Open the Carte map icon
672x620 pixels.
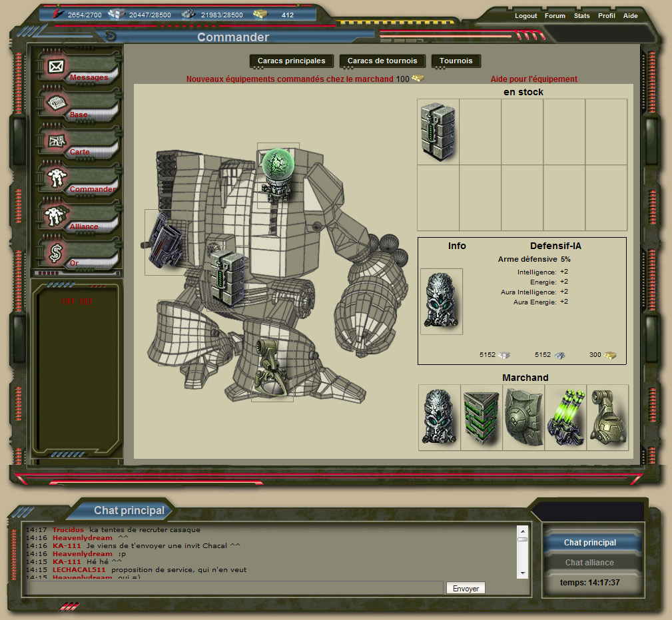tap(57, 141)
